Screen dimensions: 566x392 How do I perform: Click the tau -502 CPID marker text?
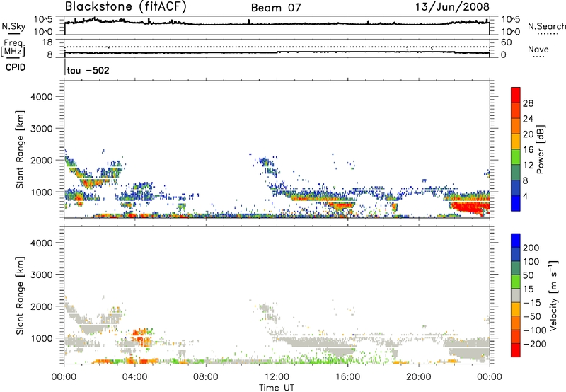click(88, 70)
